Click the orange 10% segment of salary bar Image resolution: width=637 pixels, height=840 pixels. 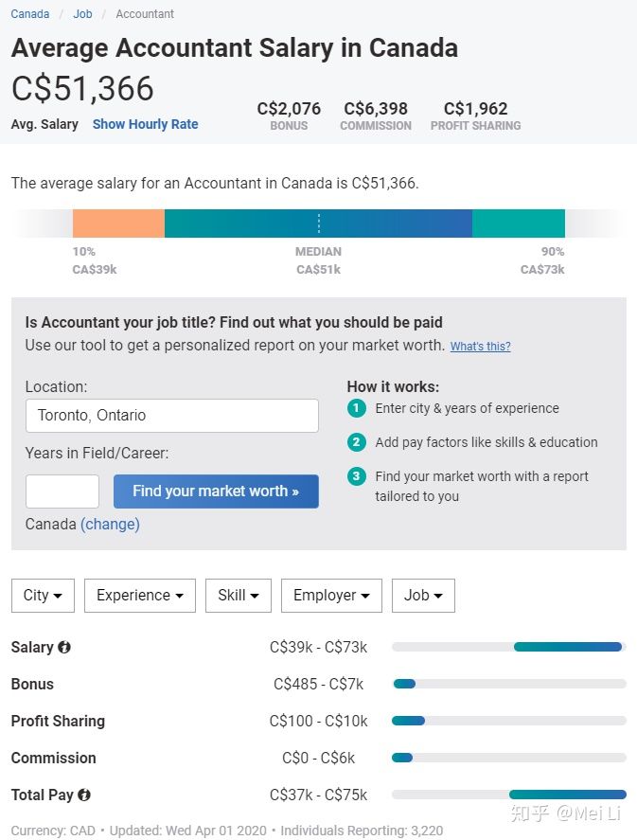point(118,223)
